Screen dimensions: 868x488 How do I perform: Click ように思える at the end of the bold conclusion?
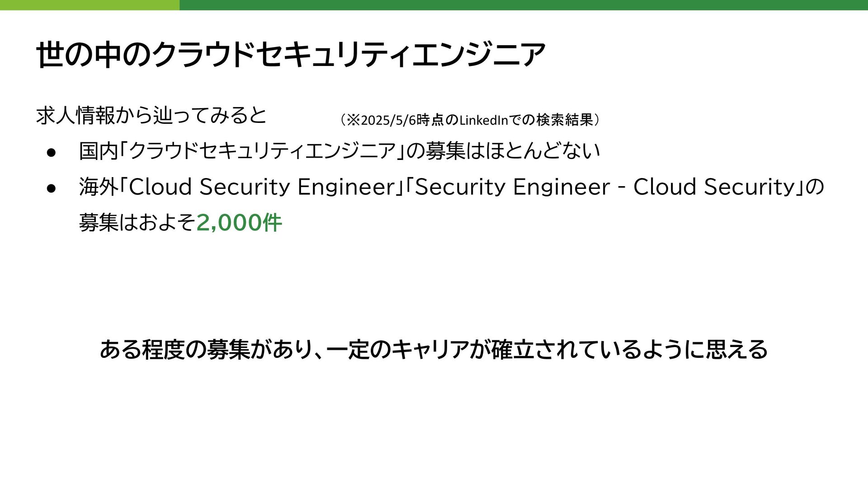pyautogui.click(x=705, y=349)
